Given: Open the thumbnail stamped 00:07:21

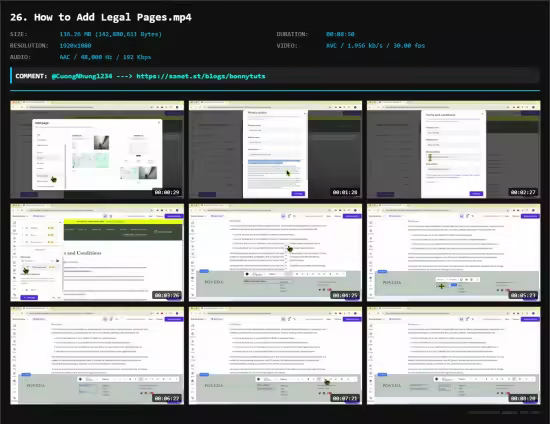Looking at the screenshot, I should (275, 356).
